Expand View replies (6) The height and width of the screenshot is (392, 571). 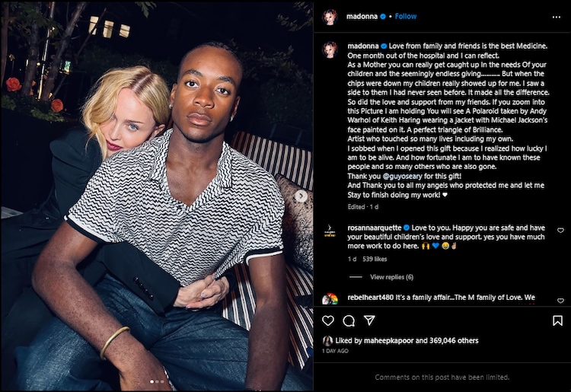tap(391, 277)
